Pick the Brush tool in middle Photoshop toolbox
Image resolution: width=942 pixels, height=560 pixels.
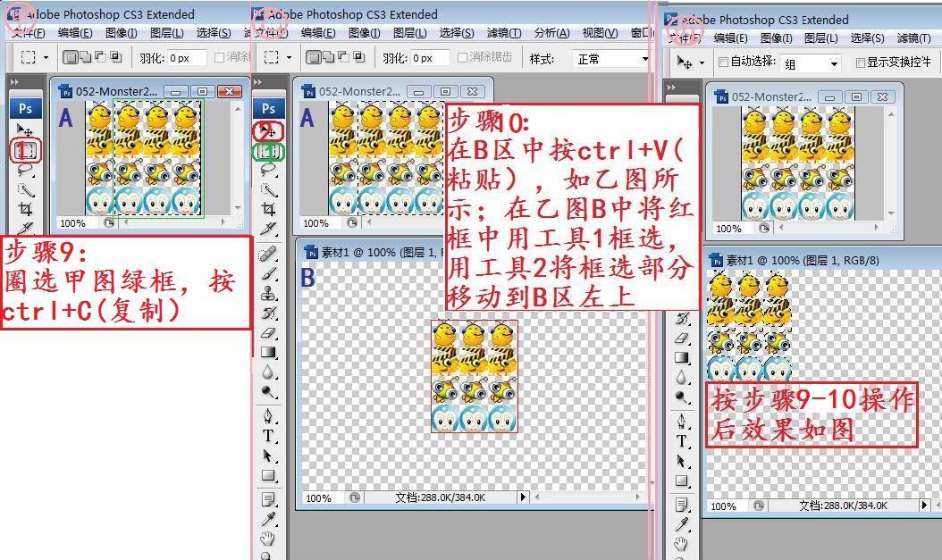coord(268,273)
